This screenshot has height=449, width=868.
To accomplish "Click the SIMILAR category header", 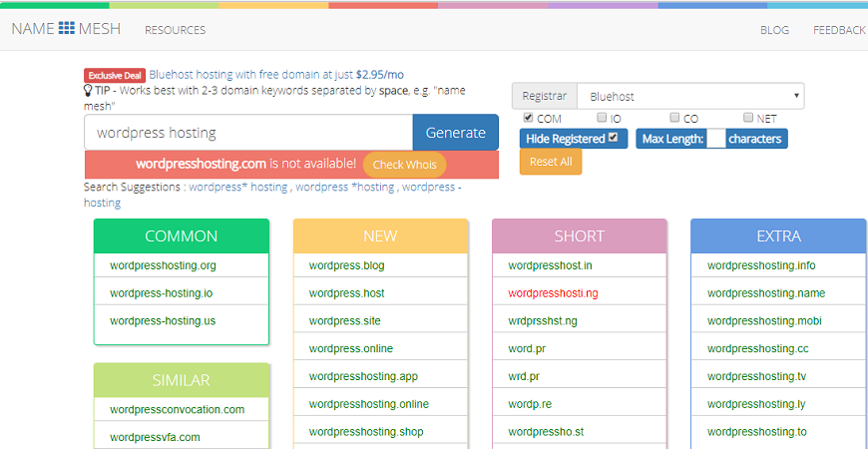I will pyautogui.click(x=181, y=380).
